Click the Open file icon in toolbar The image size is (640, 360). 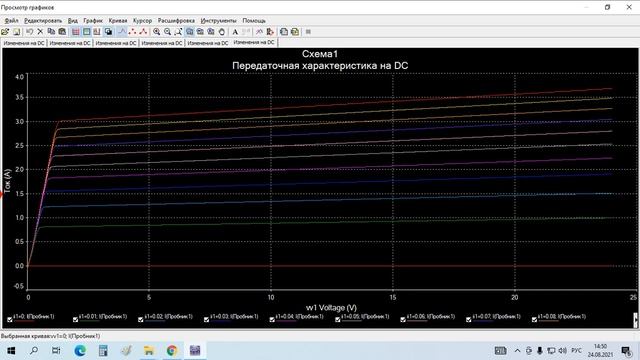click(5, 32)
